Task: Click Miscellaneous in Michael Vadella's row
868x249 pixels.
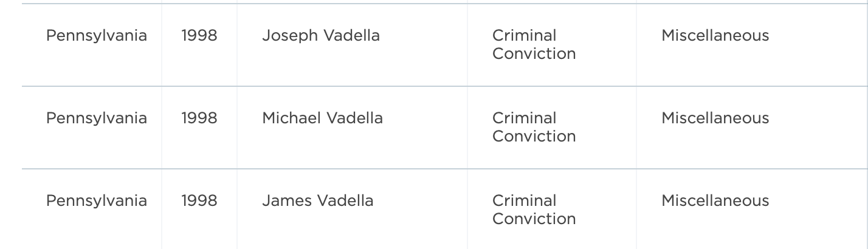Action: click(715, 118)
